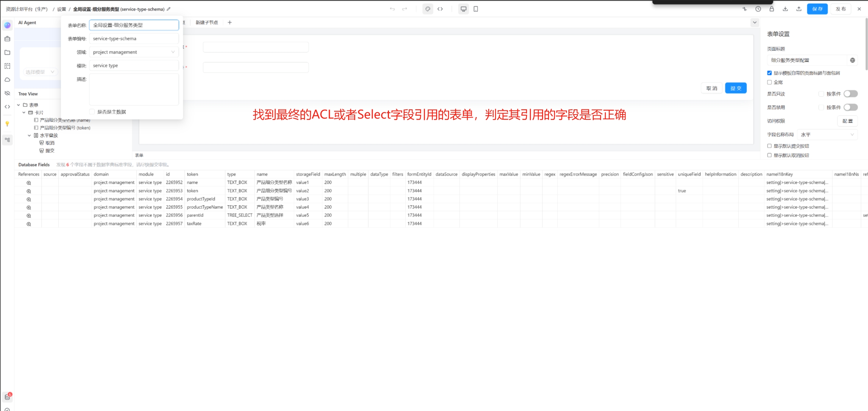Click the lock icon in toolbar
Screen dimensions: 868x411
pyautogui.click(x=772, y=9)
